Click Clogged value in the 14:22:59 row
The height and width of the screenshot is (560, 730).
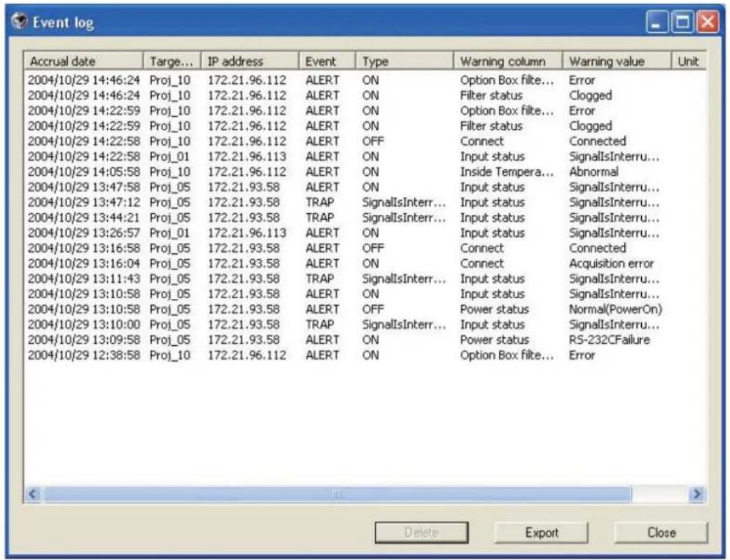[590, 126]
